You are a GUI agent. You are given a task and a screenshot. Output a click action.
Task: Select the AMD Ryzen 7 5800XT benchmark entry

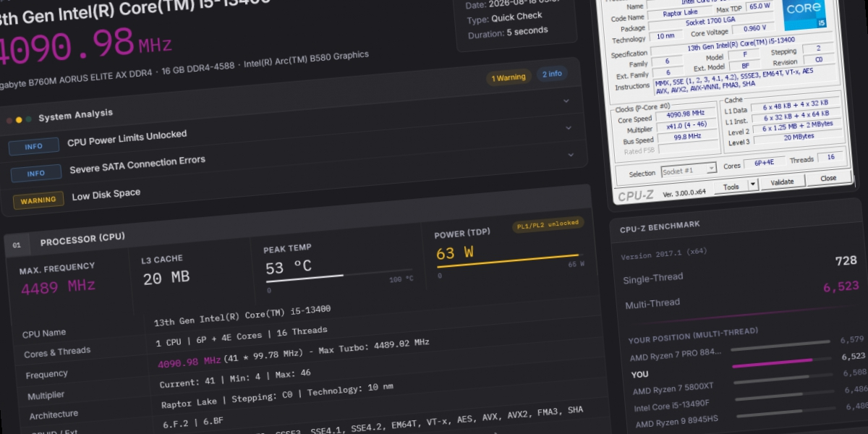point(673,389)
